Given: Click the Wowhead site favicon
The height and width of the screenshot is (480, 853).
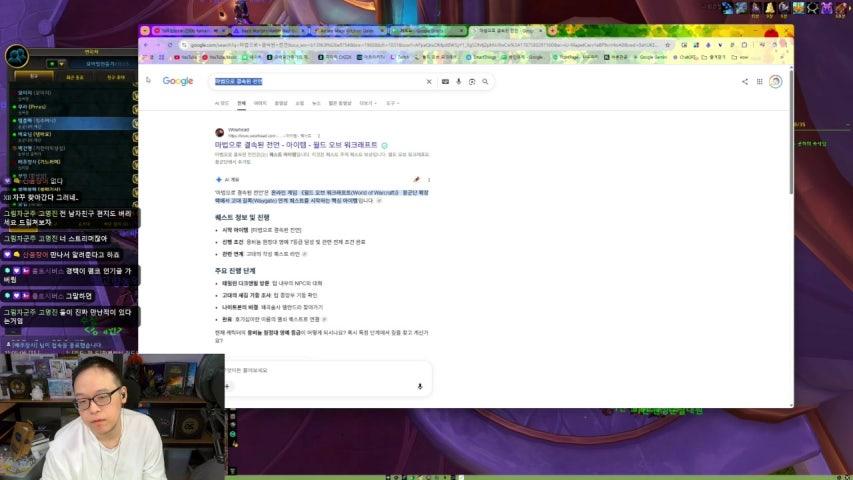Looking at the screenshot, I should click(220, 132).
